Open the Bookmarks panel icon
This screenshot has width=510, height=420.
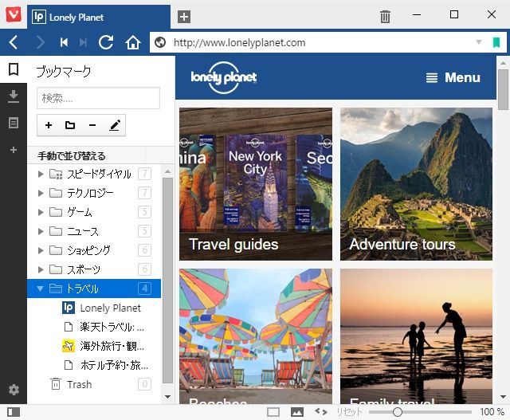click(x=14, y=69)
